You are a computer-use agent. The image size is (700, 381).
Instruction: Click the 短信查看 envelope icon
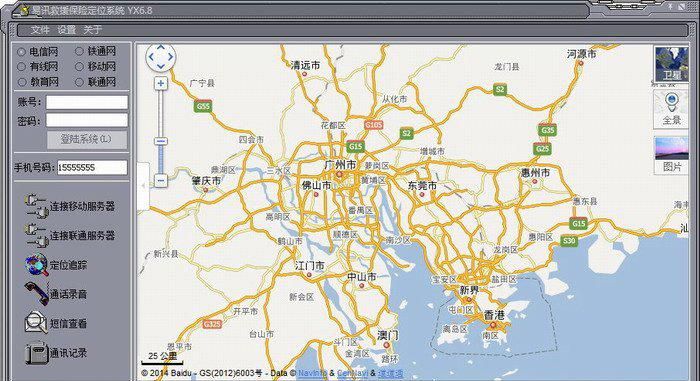[37, 323]
